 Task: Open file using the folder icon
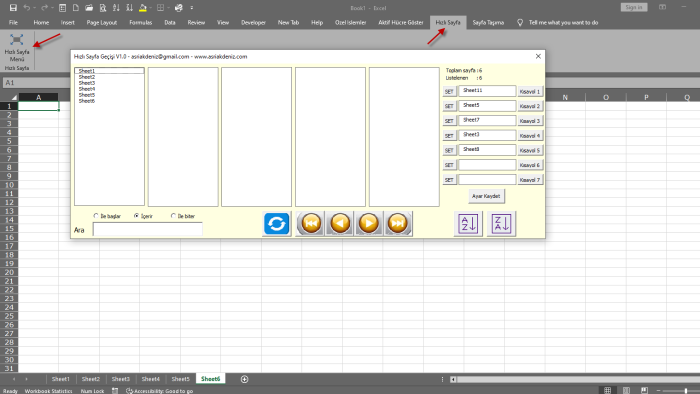pyautogui.click(x=89, y=8)
